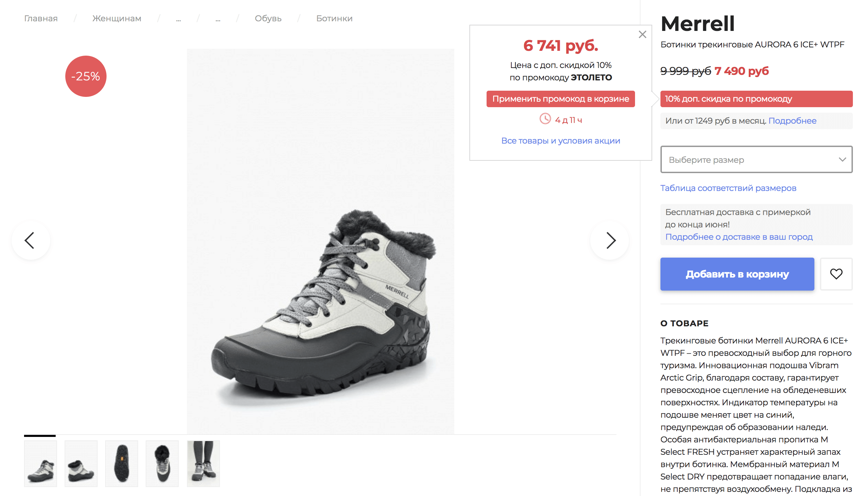868x496 pixels.
Task: Expand the second collapsed breadcrumb ellipsis
Action: [218, 19]
